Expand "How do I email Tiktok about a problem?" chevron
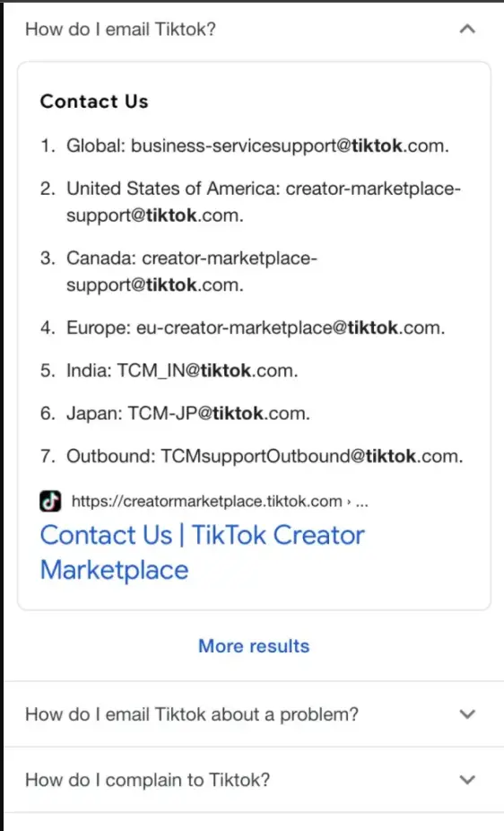The width and height of the screenshot is (504, 831). click(x=467, y=713)
